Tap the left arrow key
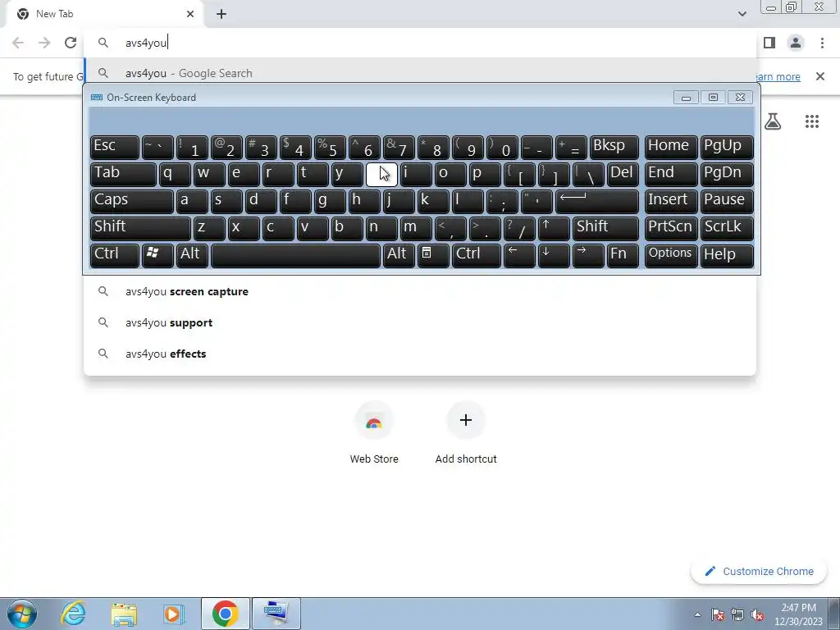Viewport: 840px width, 630px height. point(519,255)
